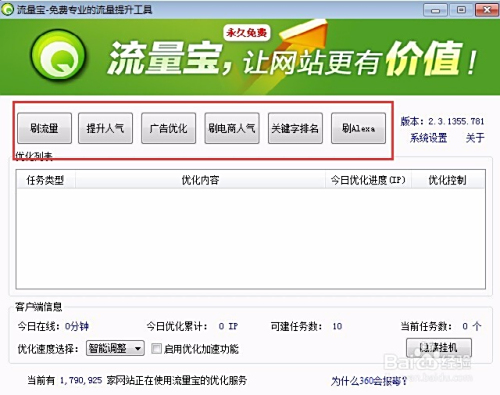Launch the 刷Alexa function
The width and height of the screenshot is (500, 395).
tap(358, 128)
